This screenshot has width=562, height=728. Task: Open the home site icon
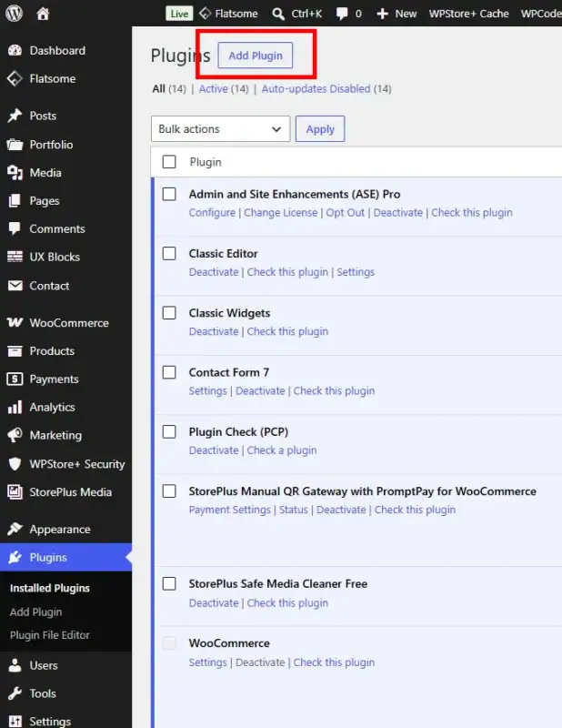pos(43,14)
